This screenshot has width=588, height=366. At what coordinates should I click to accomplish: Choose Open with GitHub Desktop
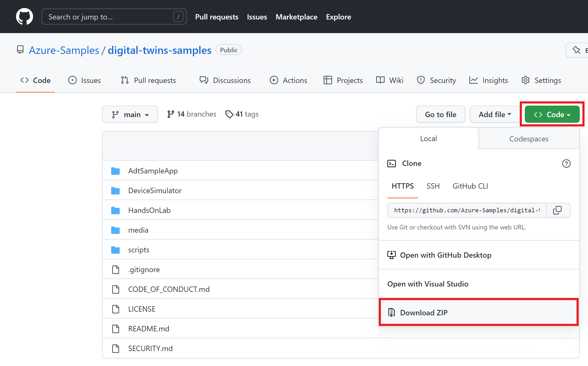coord(446,255)
